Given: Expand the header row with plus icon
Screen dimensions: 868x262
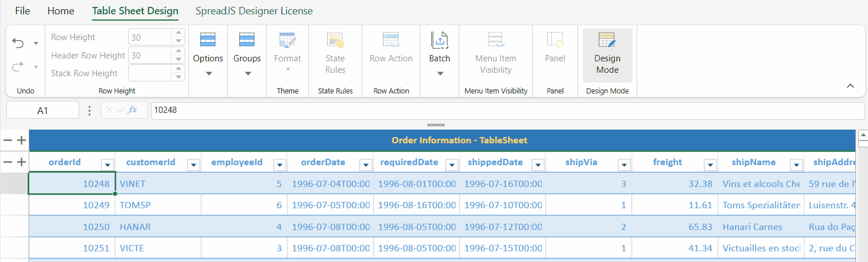Looking at the screenshot, I should pyautogui.click(x=21, y=162).
